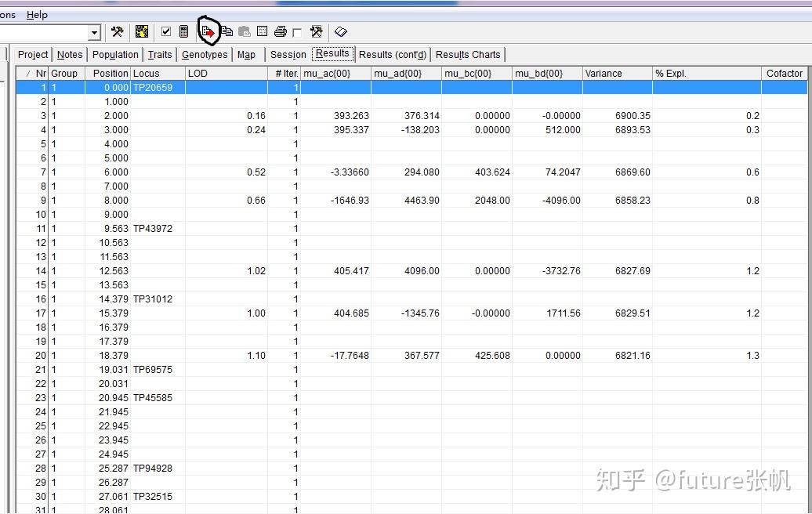Click position value 12.563

point(114,271)
